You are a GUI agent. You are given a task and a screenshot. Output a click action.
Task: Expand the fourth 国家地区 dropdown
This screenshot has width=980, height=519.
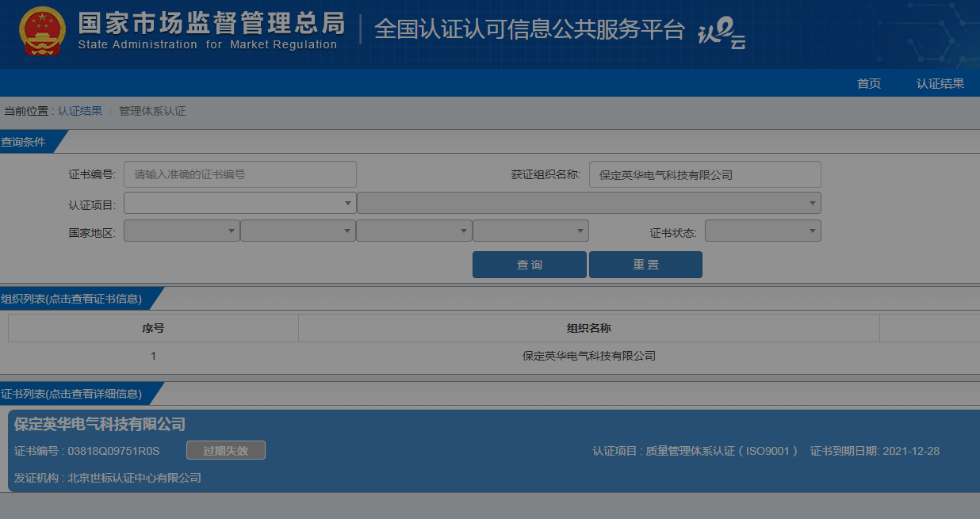click(530, 231)
